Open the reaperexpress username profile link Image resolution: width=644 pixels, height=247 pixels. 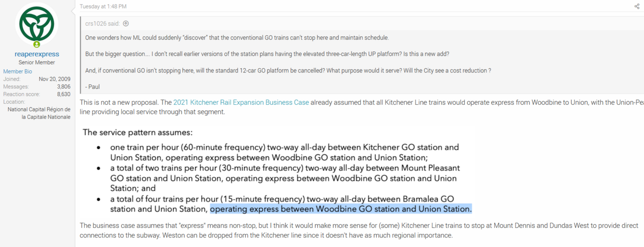pos(37,54)
